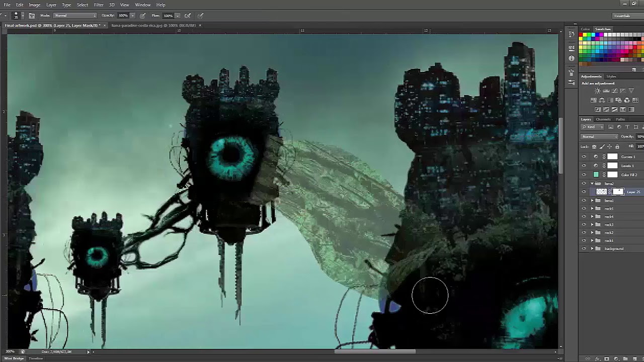The width and height of the screenshot is (644, 362).
Task: Open the layer filter Kind dropdown
Action: (x=592, y=127)
